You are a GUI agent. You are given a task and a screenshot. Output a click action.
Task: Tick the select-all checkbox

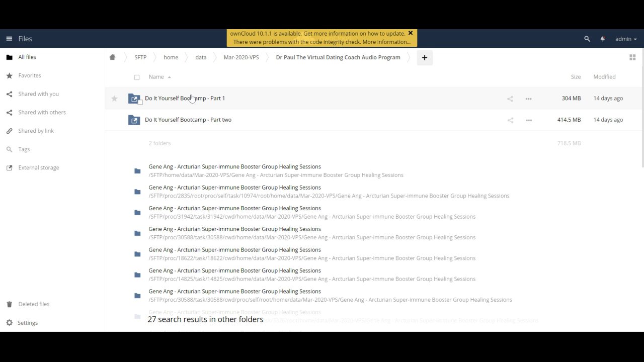(x=137, y=77)
